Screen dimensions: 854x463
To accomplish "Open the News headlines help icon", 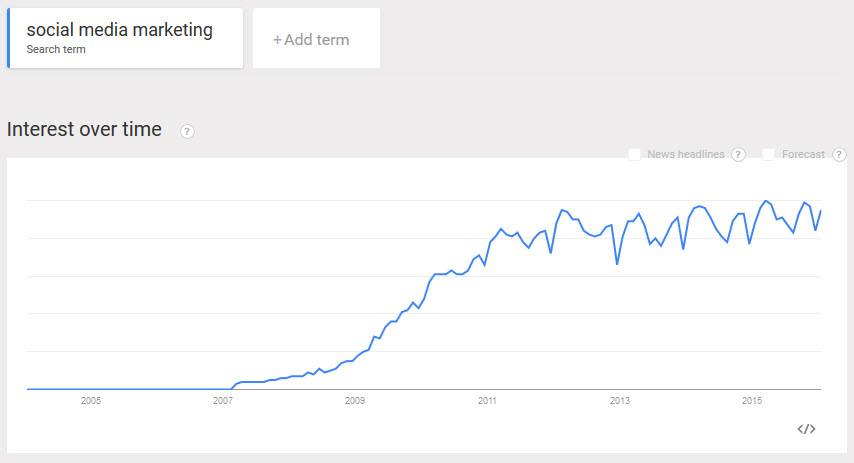I will (738, 155).
